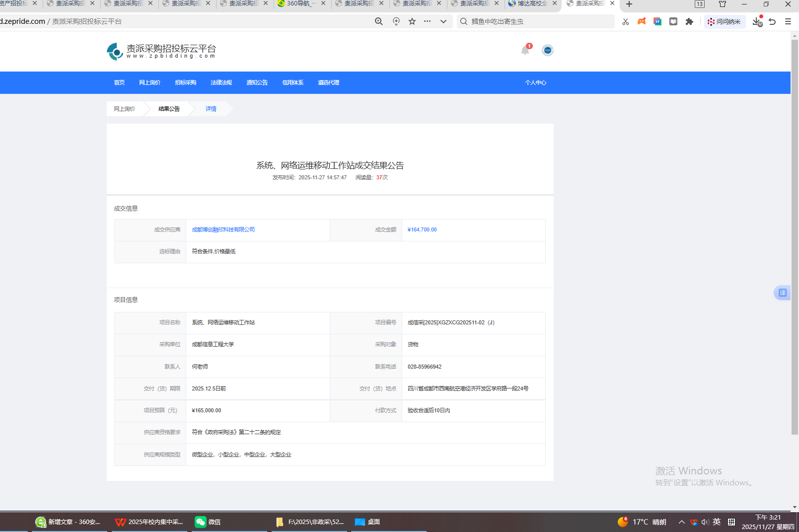This screenshot has width=799, height=532.
Task: Open 微信 from the taskbar
Action: pyautogui.click(x=208, y=522)
